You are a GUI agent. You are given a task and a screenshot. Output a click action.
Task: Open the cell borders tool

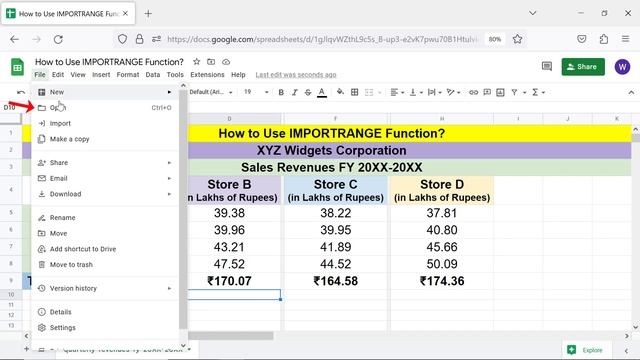coord(354,92)
